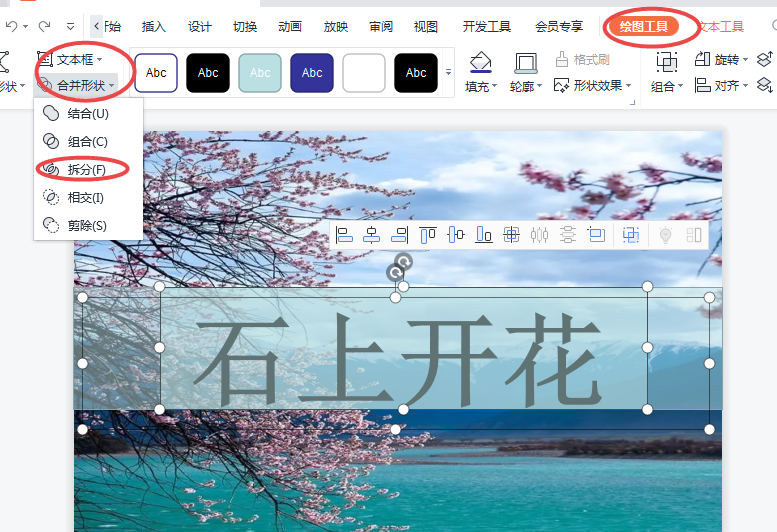Click the 格式刷 format painter button

point(582,60)
